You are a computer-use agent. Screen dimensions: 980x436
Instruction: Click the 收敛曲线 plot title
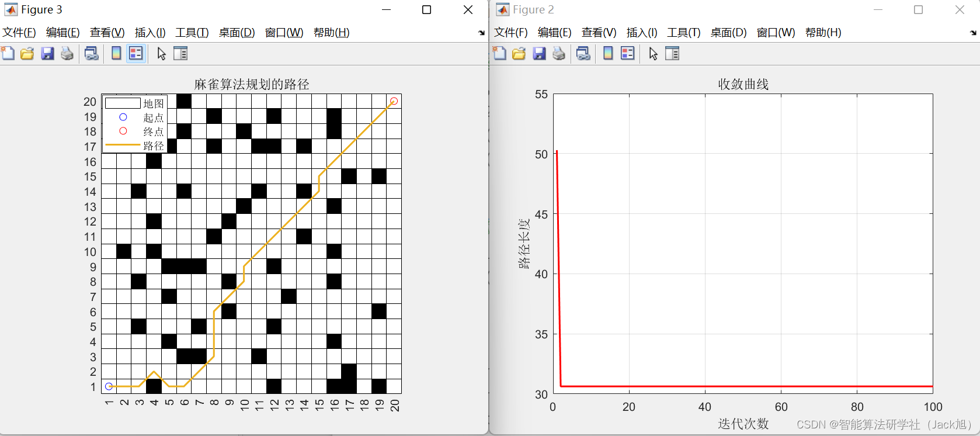[743, 85]
